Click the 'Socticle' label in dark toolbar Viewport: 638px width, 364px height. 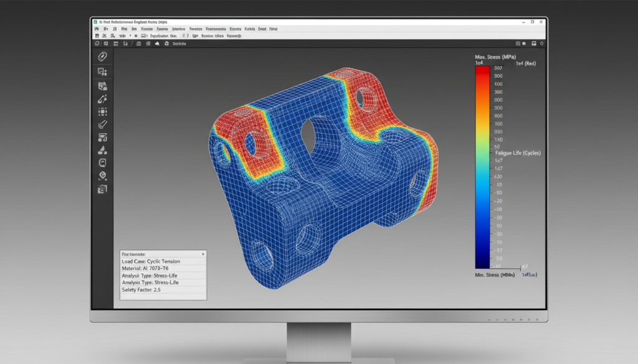(179, 44)
